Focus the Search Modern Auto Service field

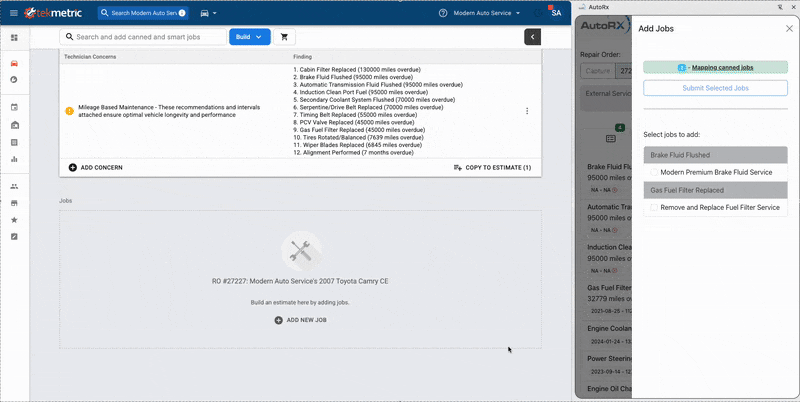tap(143, 13)
